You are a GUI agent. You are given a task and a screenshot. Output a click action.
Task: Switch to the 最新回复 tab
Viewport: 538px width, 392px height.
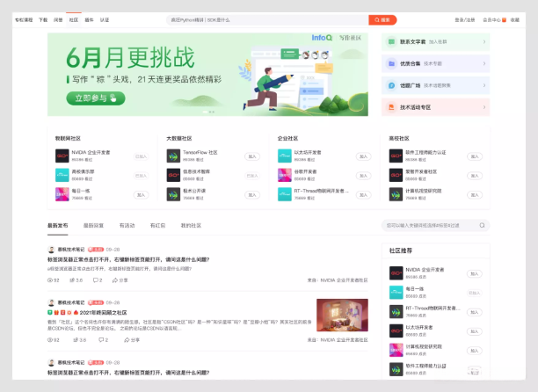(94, 225)
